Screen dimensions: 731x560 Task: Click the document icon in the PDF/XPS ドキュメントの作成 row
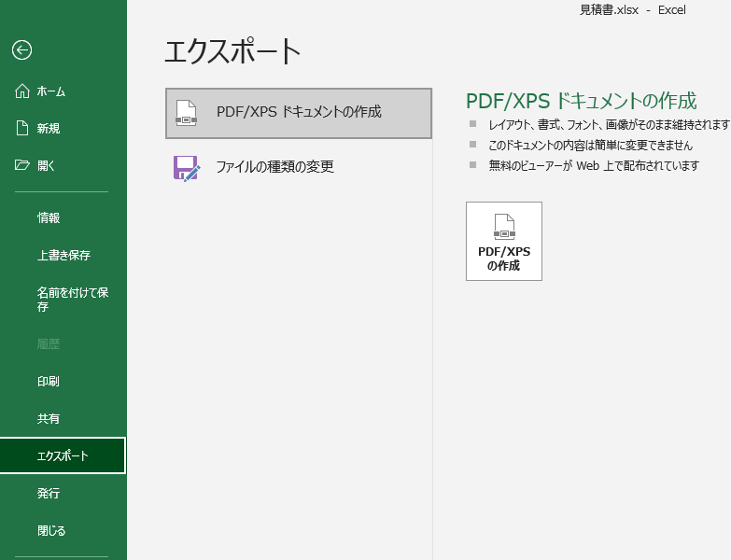187,113
